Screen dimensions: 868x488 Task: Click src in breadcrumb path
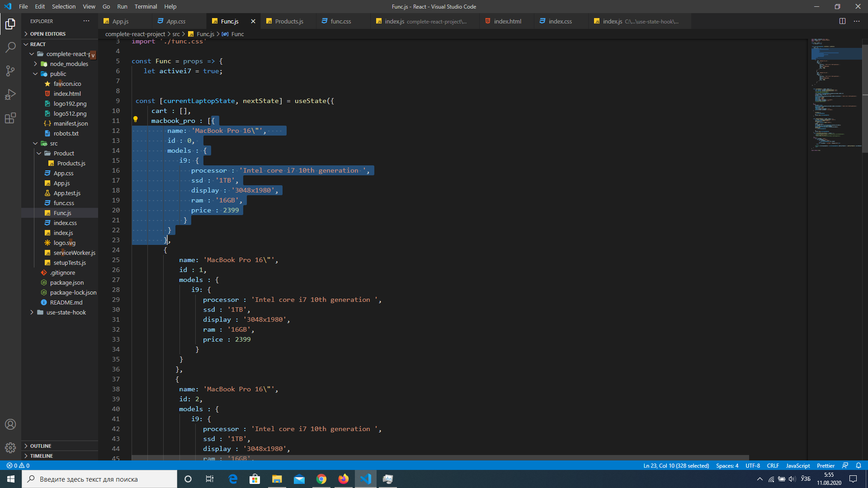coord(176,34)
